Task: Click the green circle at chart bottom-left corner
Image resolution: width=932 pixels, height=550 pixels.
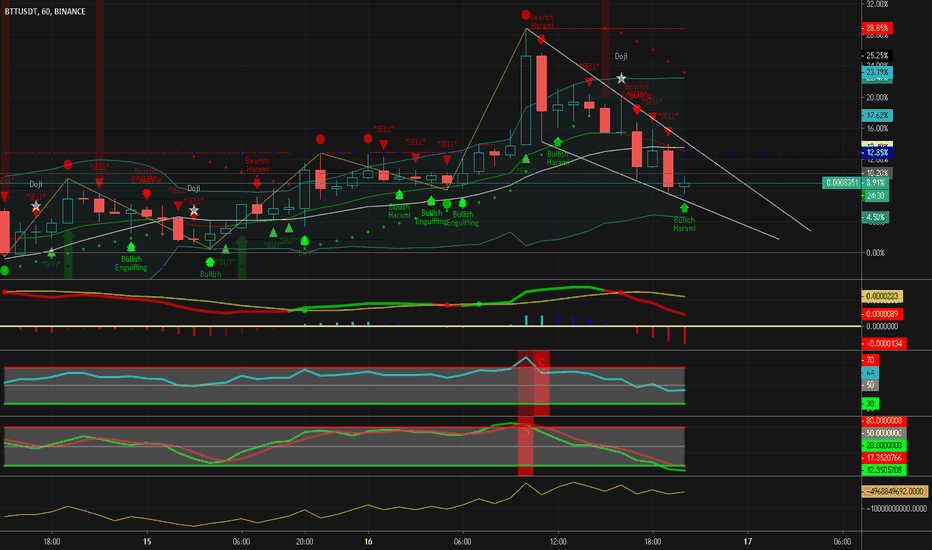Action: [4, 271]
